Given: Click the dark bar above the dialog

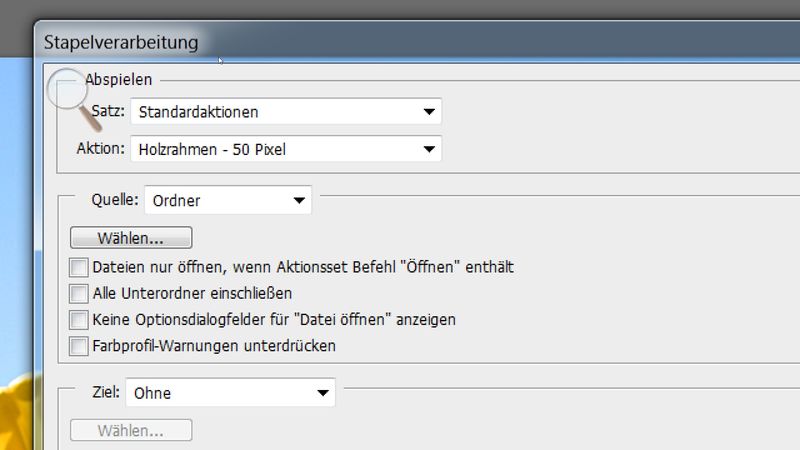Looking at the screenshot, I should click(x=400, y=9).
